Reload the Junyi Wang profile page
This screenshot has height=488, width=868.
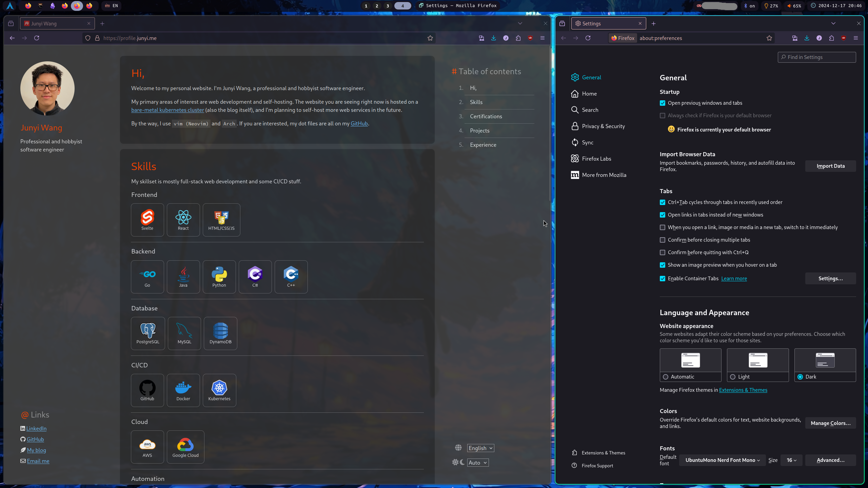click(x=37, y=38)
